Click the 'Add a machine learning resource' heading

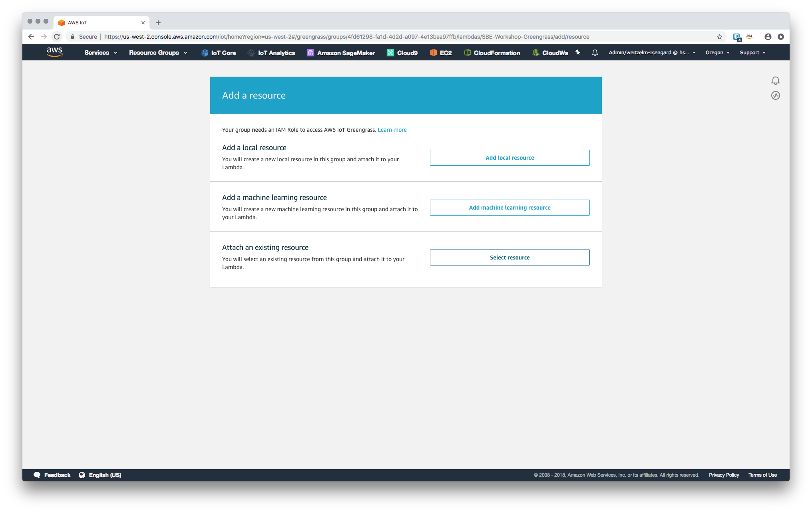point(275,198)
